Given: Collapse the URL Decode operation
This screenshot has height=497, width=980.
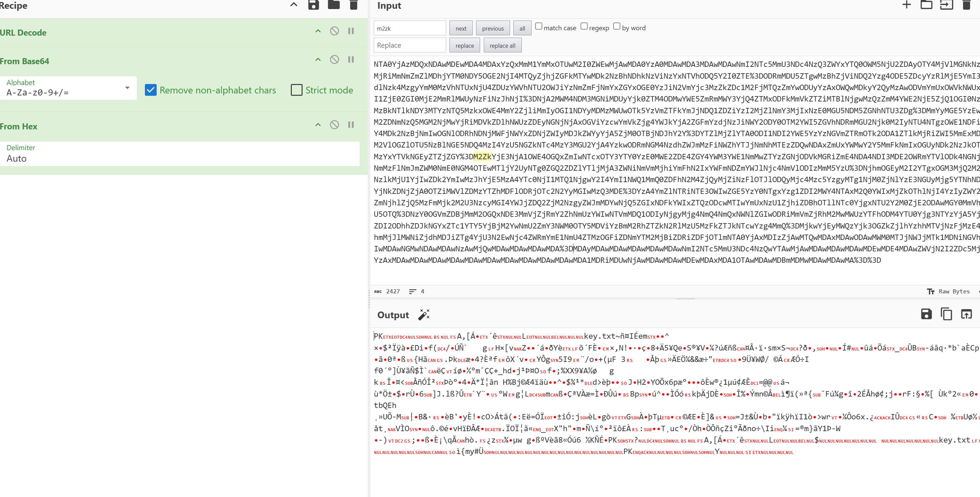Looking at the screenshot, I should 318,31.
